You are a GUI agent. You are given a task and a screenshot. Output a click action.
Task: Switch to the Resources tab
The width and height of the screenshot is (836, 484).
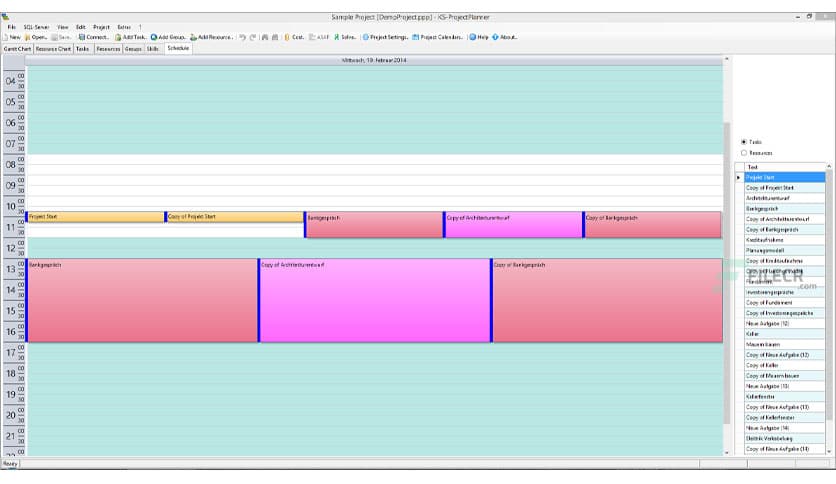click(108, 49)
